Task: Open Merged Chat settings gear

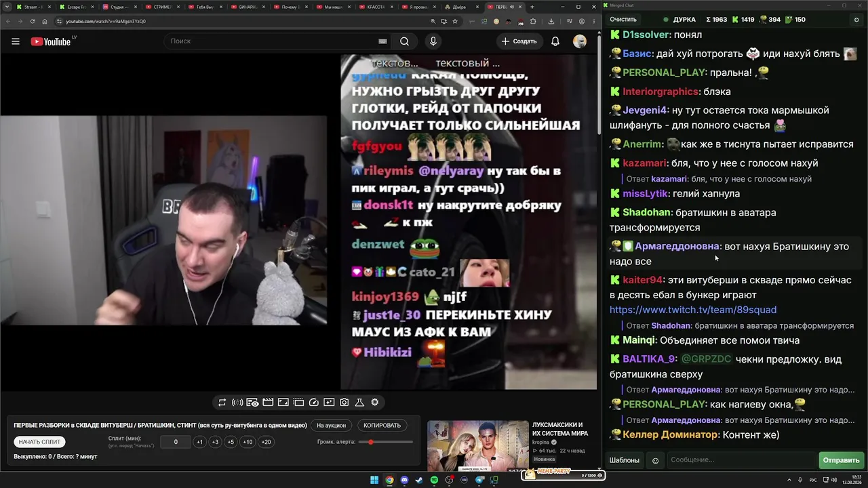Action: [856, 20]
